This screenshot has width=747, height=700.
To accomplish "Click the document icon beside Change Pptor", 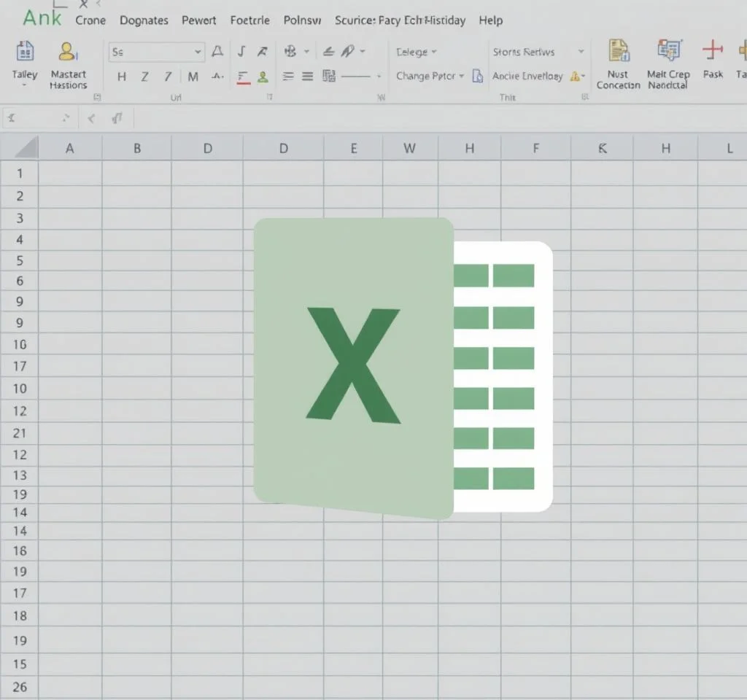I will coord(477,76).
